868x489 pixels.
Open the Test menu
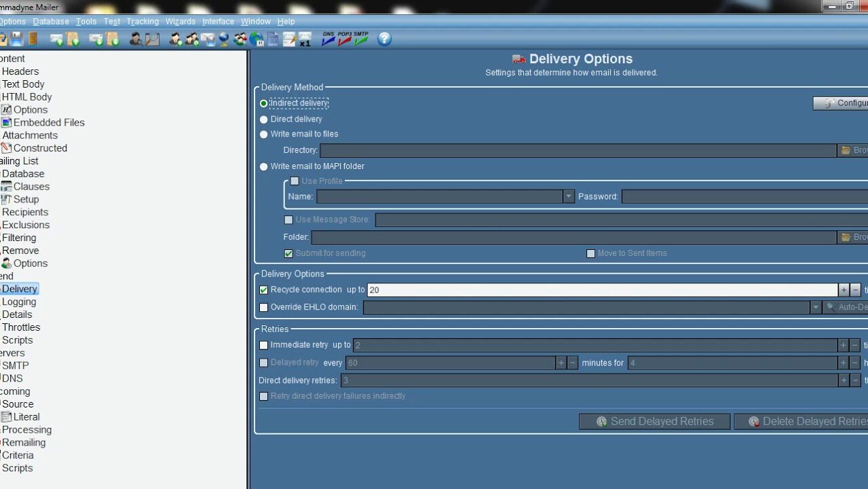112,22
